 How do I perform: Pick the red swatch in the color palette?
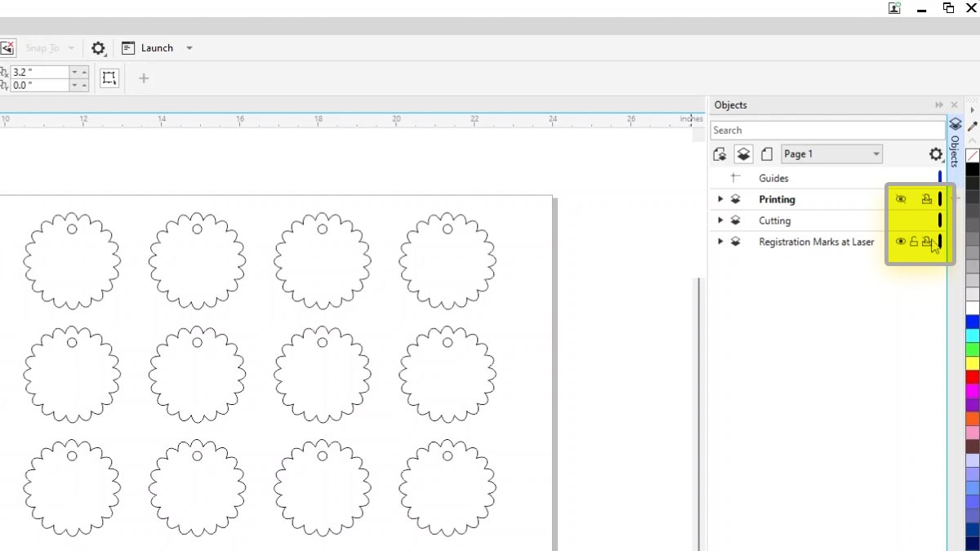(973, 377)
